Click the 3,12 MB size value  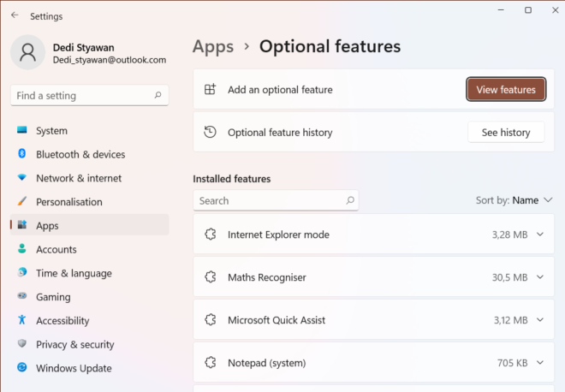510,320
